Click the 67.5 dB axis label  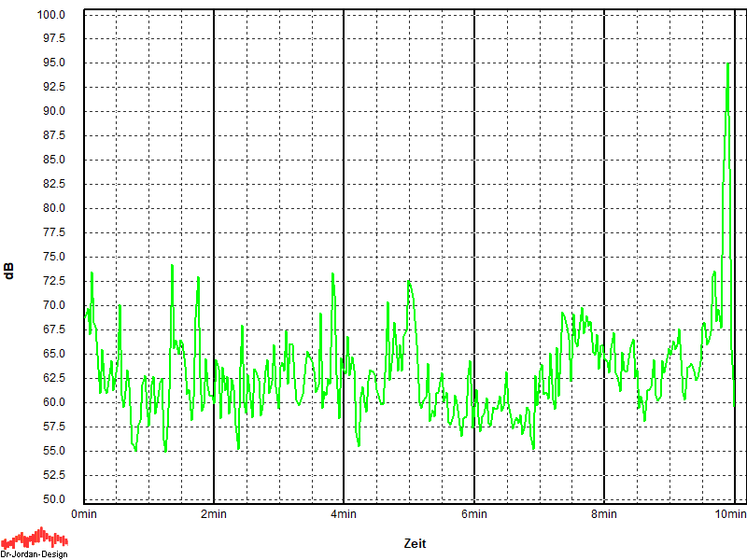click(x=52, y=329)
